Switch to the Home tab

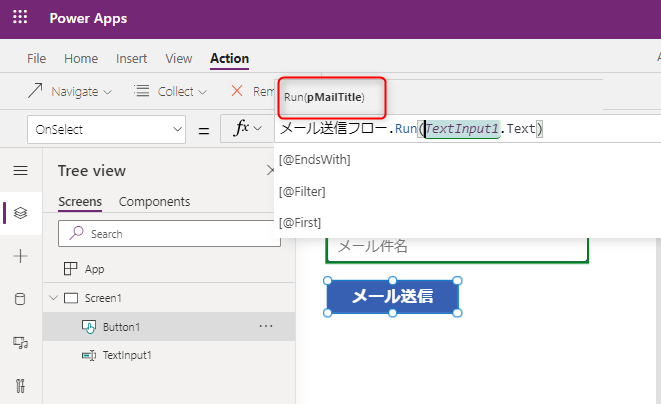click(81, 59)
